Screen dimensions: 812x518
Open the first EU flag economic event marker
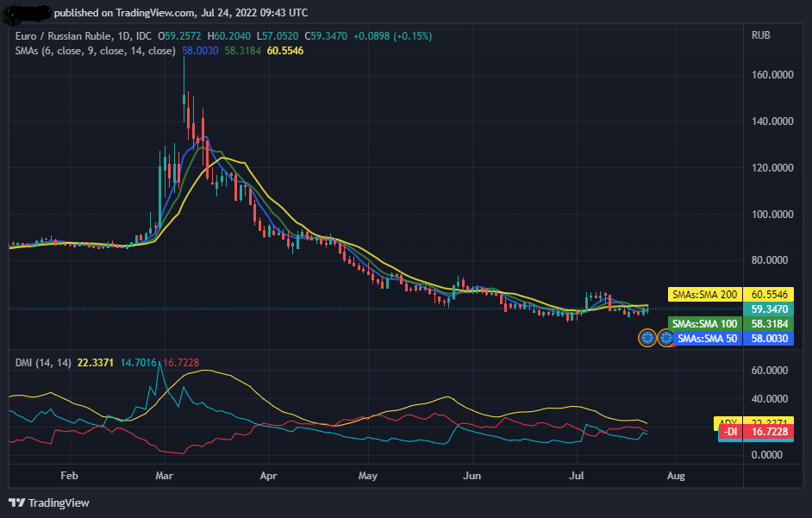pyautogui.click(x=647, y=338)
